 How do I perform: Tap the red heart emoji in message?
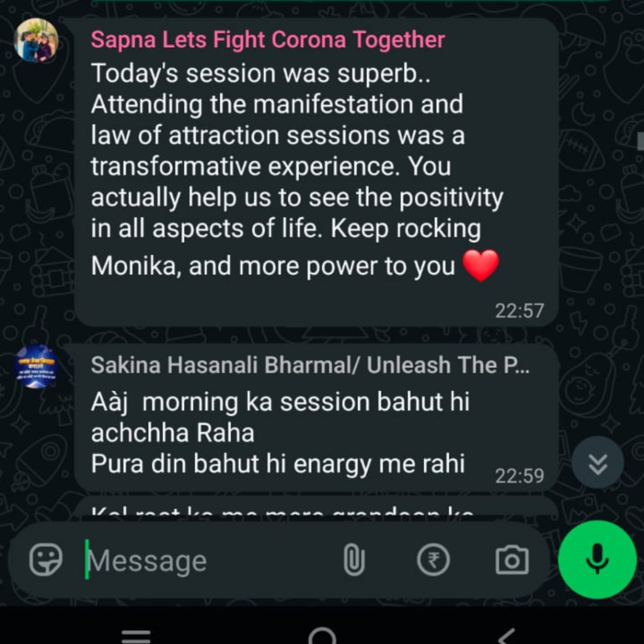[x=481, y=266]
